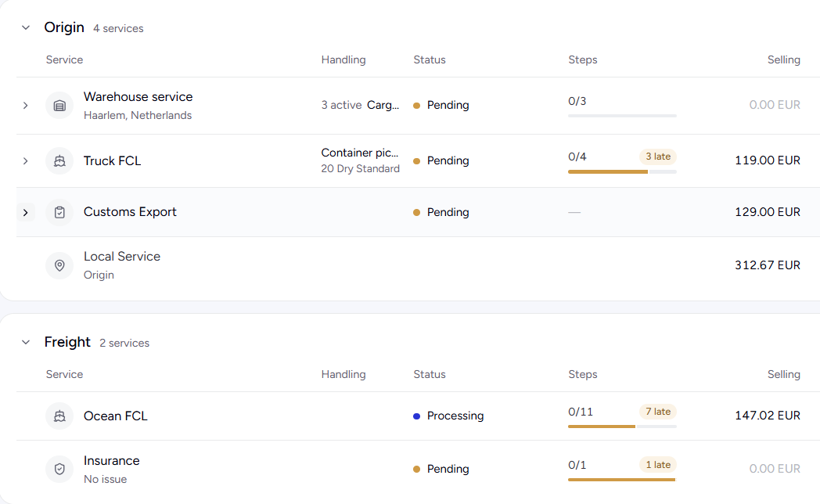Viewport: 820px width, 504px height.
Task: Click the Insurance shield icon
Action: pos(59,469)
